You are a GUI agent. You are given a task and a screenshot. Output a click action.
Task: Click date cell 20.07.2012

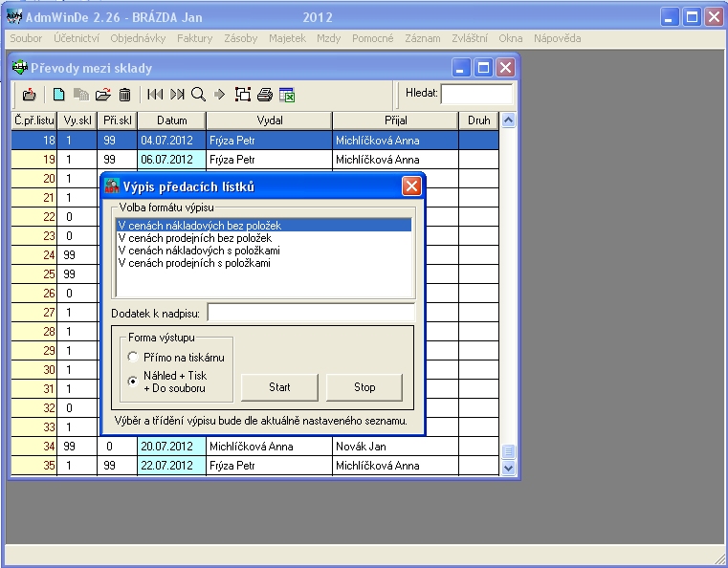172,447
